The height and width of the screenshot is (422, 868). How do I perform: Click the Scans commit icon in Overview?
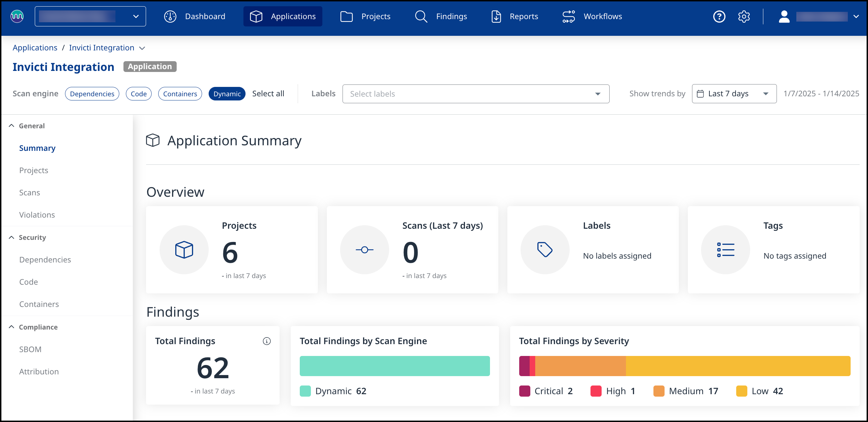pyautogui.click(x=364, y=250)
